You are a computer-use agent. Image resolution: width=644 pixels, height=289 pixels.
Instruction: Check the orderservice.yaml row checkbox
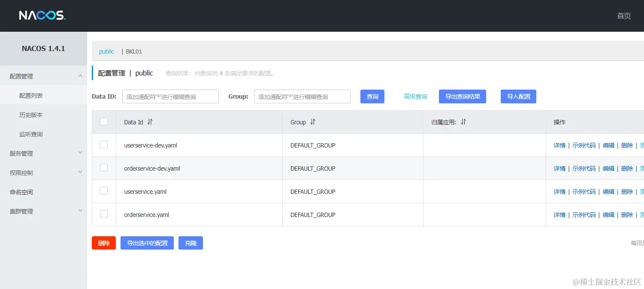pyautogui.click(x=104, y=214)
